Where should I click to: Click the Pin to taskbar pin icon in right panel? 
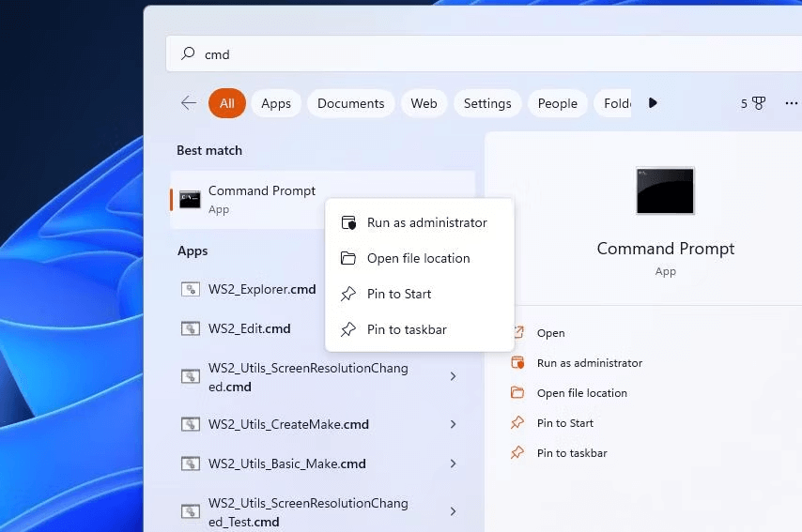(x=517, y=453)
